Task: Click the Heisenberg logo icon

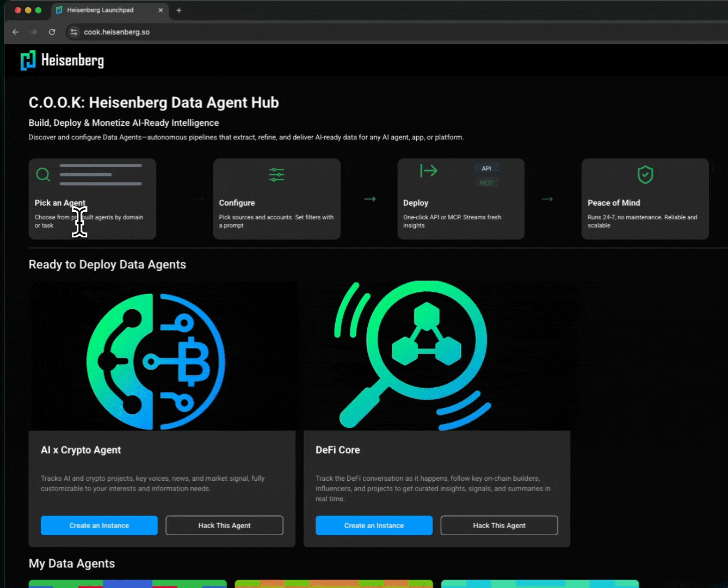Action: (x=28, y=60)
